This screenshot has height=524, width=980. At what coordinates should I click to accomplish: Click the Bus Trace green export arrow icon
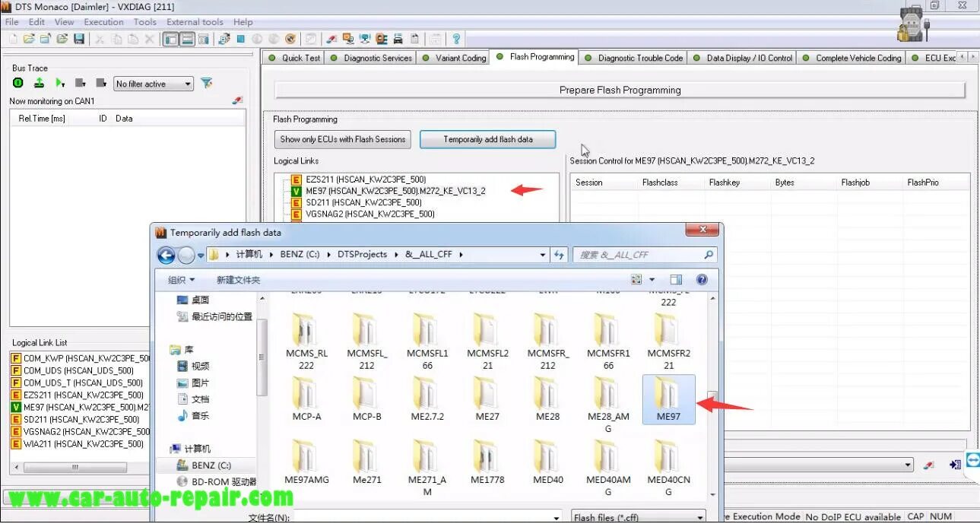[39, 84]
